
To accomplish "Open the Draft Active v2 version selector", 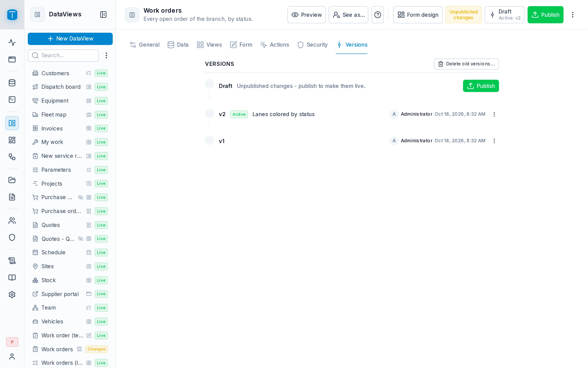I will coord(504,15).
